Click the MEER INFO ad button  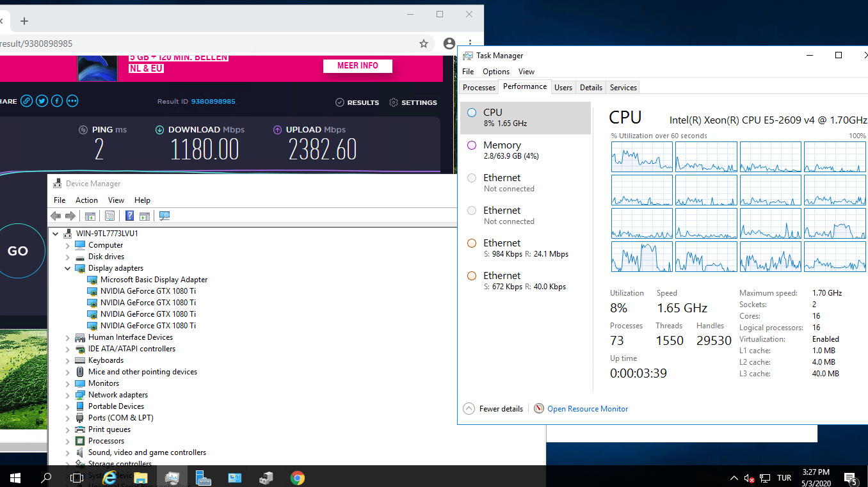pos(358,65)
